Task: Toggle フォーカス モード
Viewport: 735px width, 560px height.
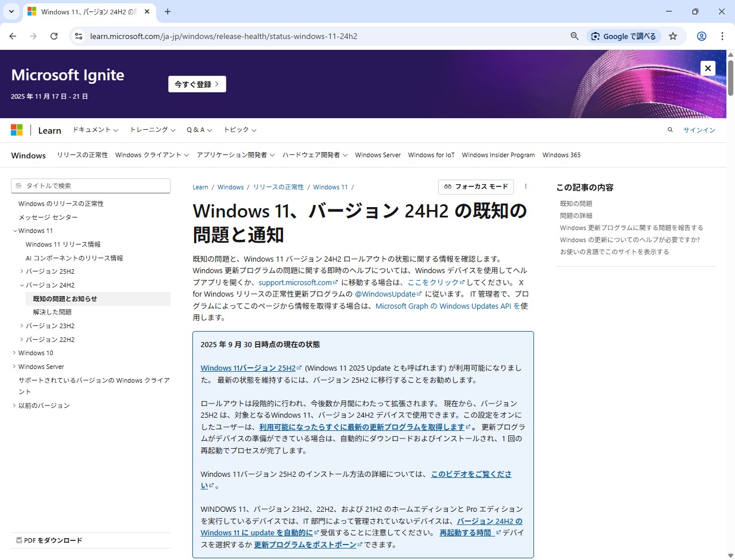Action: [476, 186]
